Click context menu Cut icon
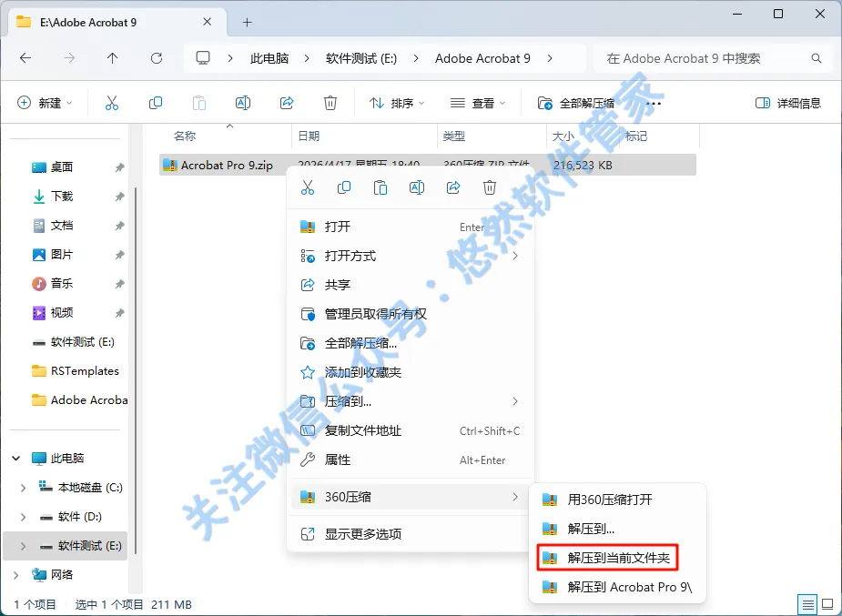Screen dimensions: 842x616 pos(307,187)
